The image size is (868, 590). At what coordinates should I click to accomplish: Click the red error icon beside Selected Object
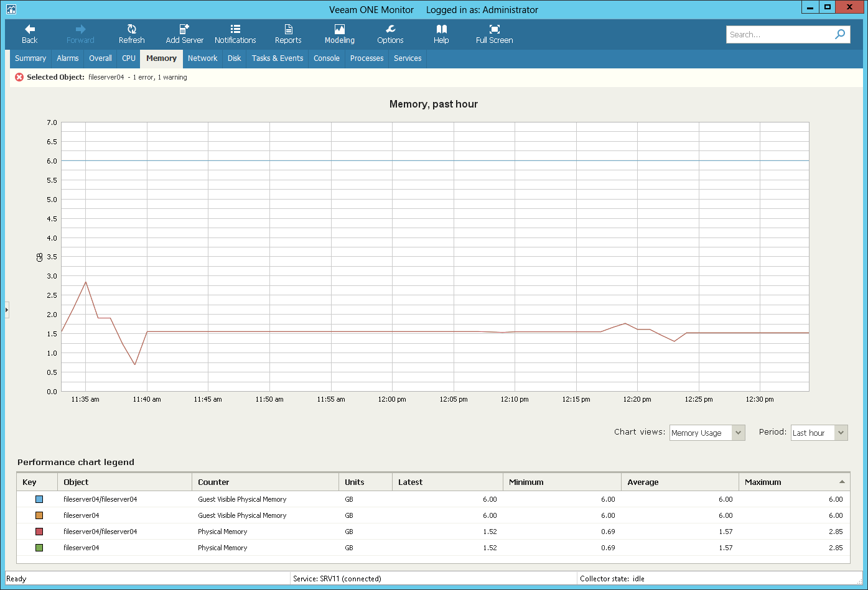[19, 77]
